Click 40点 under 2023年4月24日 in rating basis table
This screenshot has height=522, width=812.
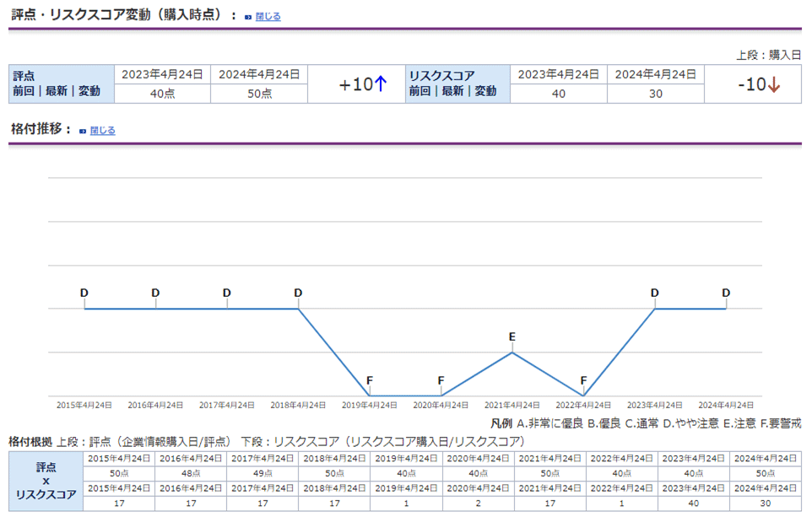pos(694,473)
